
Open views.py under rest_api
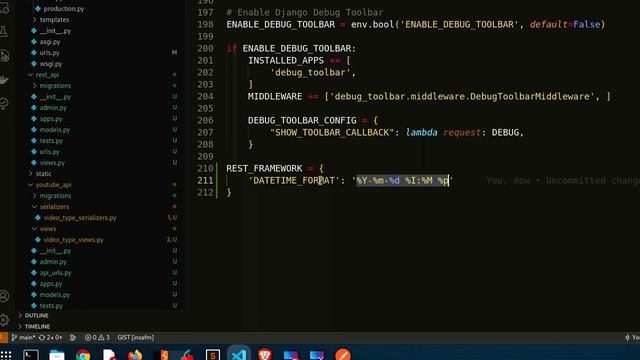click(52, 162)
